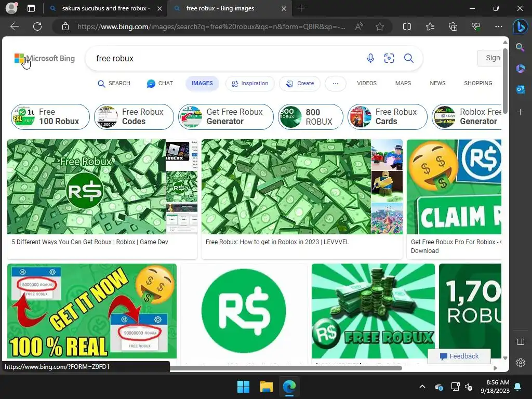532x399 pixels.
Task: Open the 'GET IT NOW 100% REAL' image
Action: pos(92,311)
